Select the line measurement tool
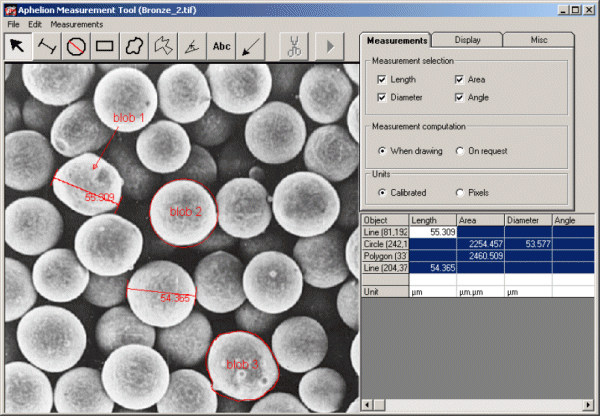The height and width of the screenshot is (416, 600). point(47,46)
